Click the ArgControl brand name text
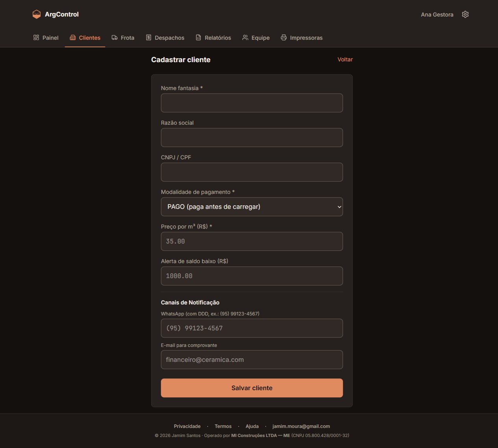 click(62, 15)
